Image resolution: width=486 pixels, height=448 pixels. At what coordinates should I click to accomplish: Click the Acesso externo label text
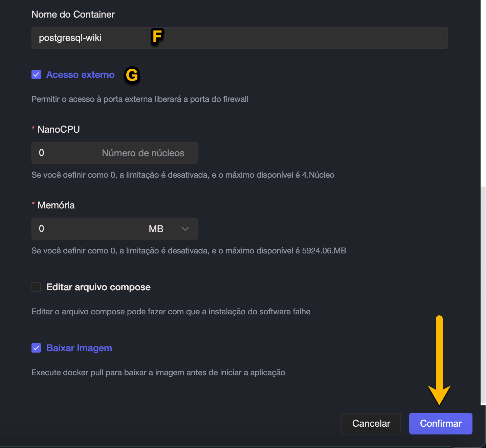(x=81, y=74)
